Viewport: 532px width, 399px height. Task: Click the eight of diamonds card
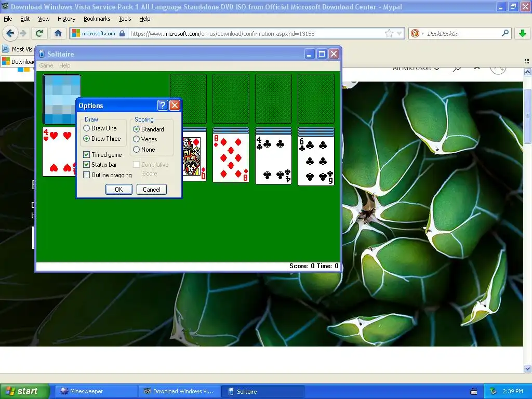pyautogui.click(x=231, y=158)
